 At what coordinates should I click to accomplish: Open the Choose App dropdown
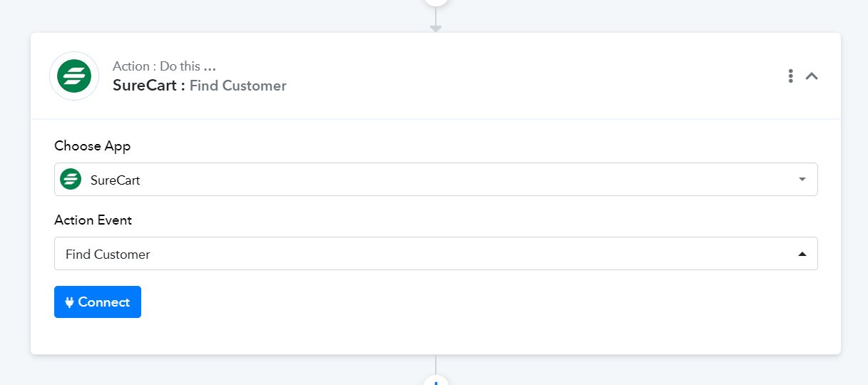coord(436,179)
